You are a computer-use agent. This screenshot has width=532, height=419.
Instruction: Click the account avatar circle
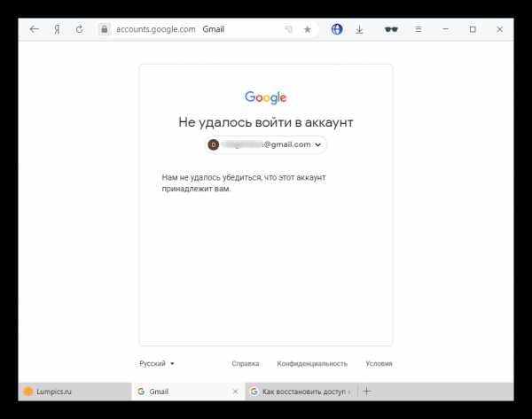click(x=214, y=144)
